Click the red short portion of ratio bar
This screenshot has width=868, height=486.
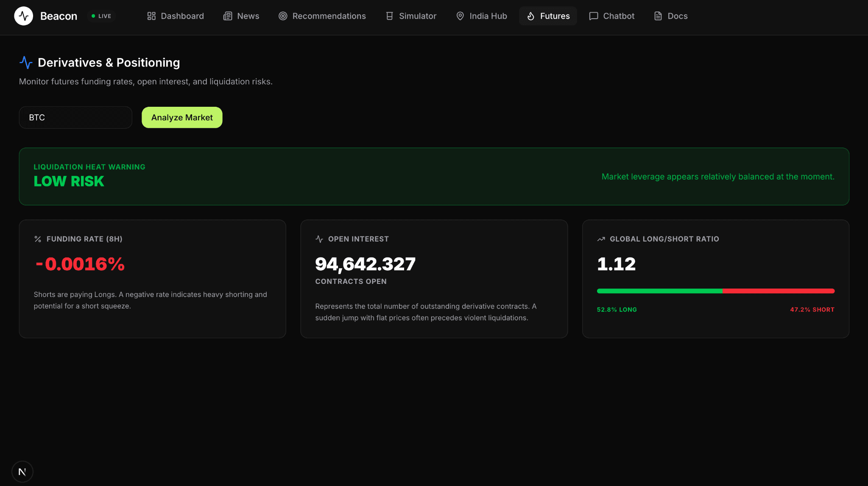779,291
